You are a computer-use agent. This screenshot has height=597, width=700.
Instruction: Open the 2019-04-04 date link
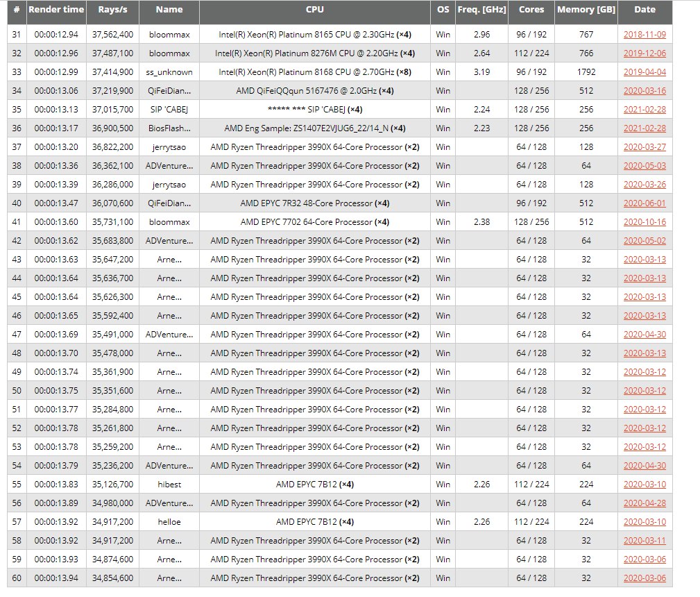click(644, 72)
